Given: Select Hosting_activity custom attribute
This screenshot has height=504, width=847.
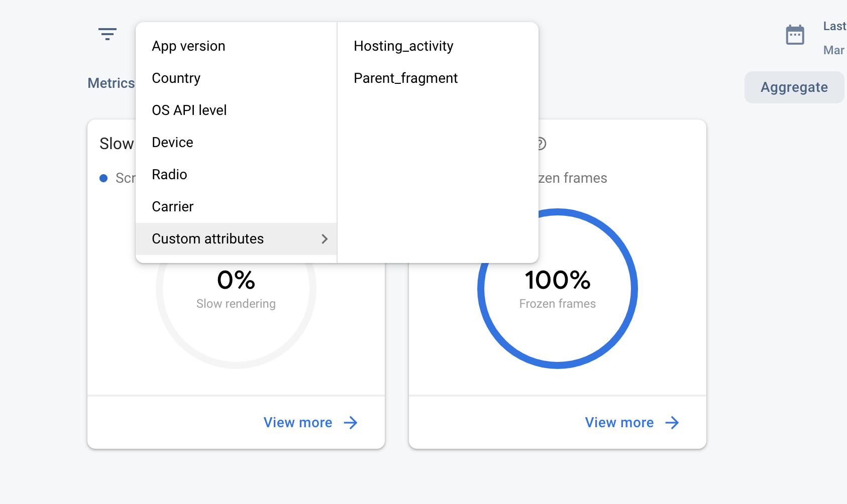Looking at the screenshot, I should (403, 46).
